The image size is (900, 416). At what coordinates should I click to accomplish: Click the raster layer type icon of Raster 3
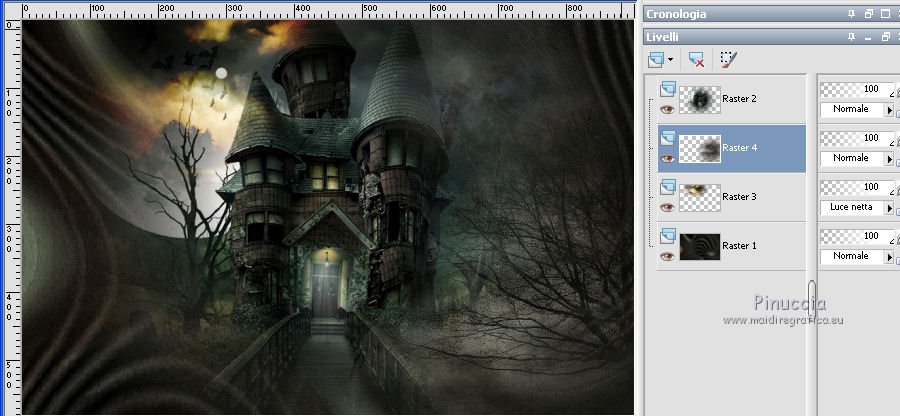tap(668, 186)
